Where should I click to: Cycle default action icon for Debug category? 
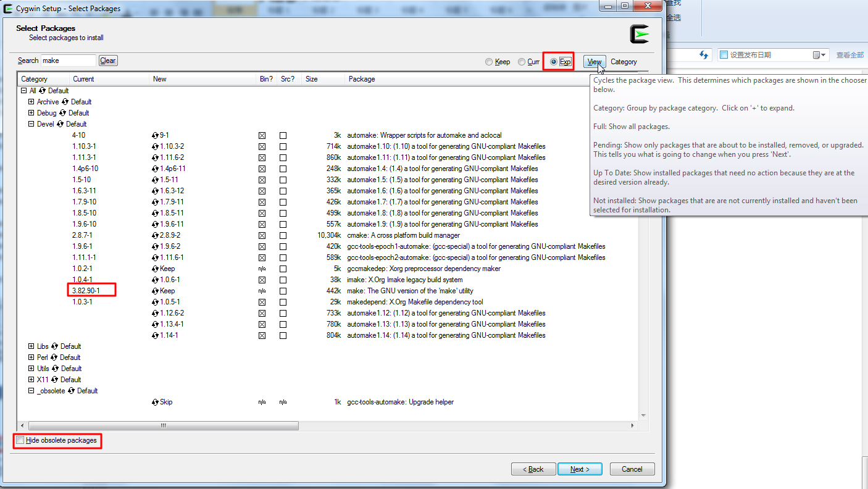(x=62, y=113)
